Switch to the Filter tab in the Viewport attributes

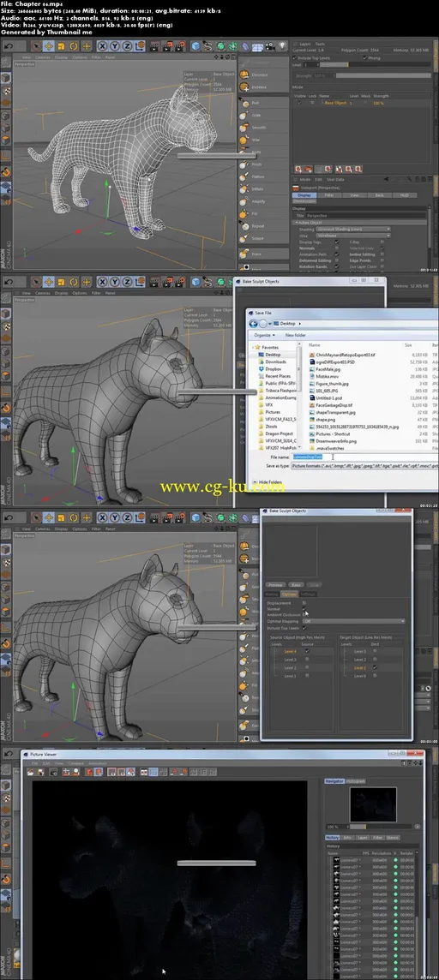click(329, 195)
